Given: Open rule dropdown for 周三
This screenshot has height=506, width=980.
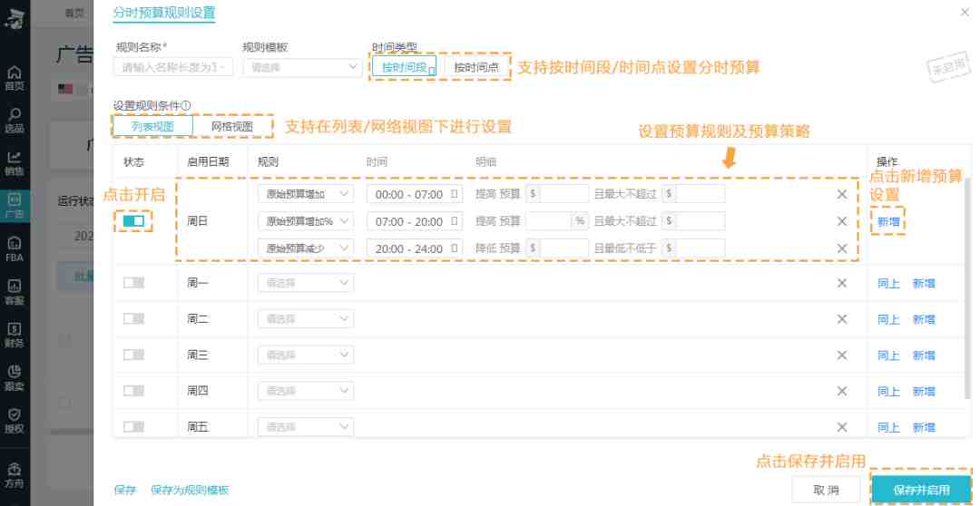Looking at the screenshot, I should [306, 355].
